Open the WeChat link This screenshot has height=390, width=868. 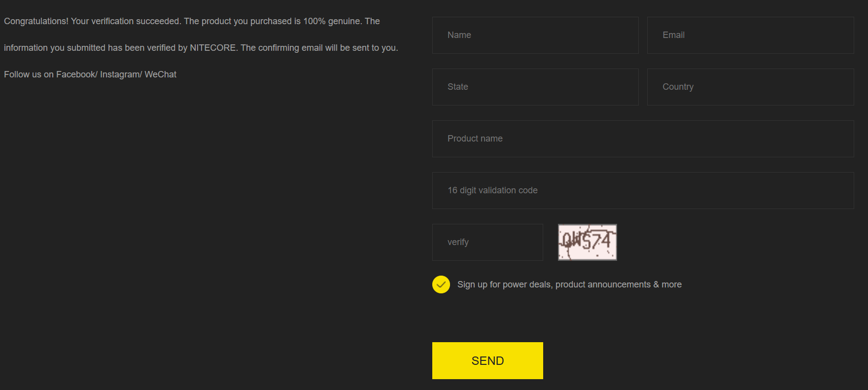pos(160,74)
